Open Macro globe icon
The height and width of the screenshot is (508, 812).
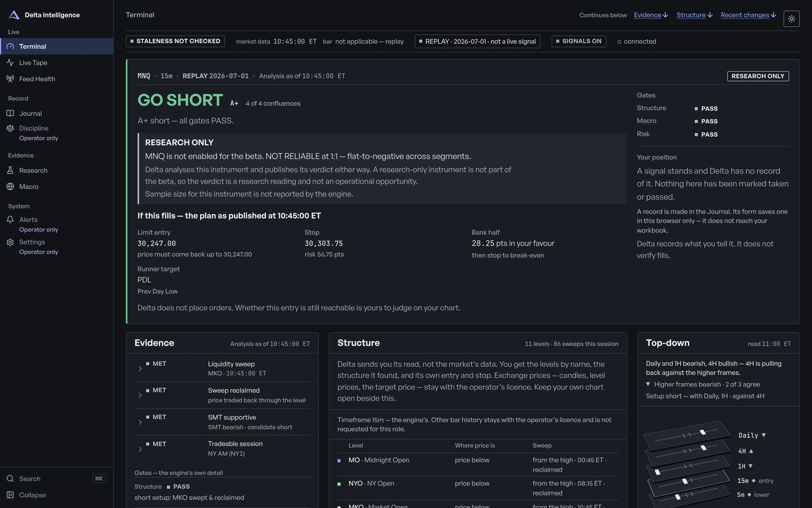[x=10, y=187]
